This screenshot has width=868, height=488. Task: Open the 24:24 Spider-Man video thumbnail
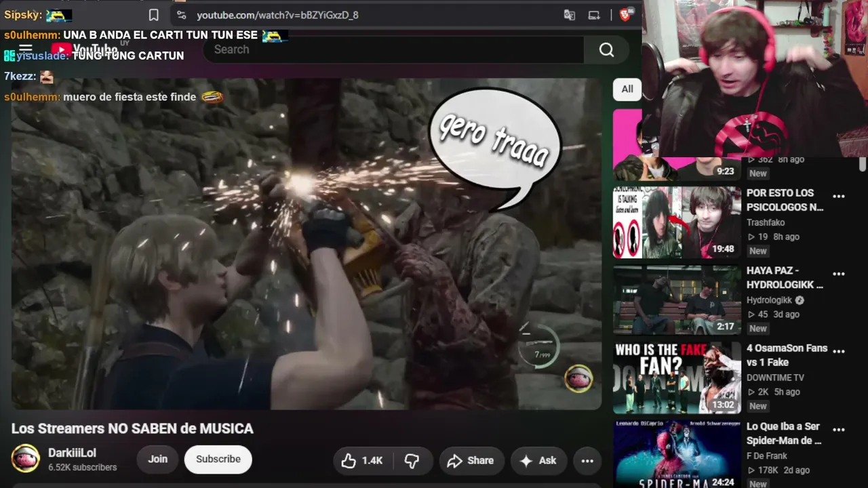pos(677,454)
